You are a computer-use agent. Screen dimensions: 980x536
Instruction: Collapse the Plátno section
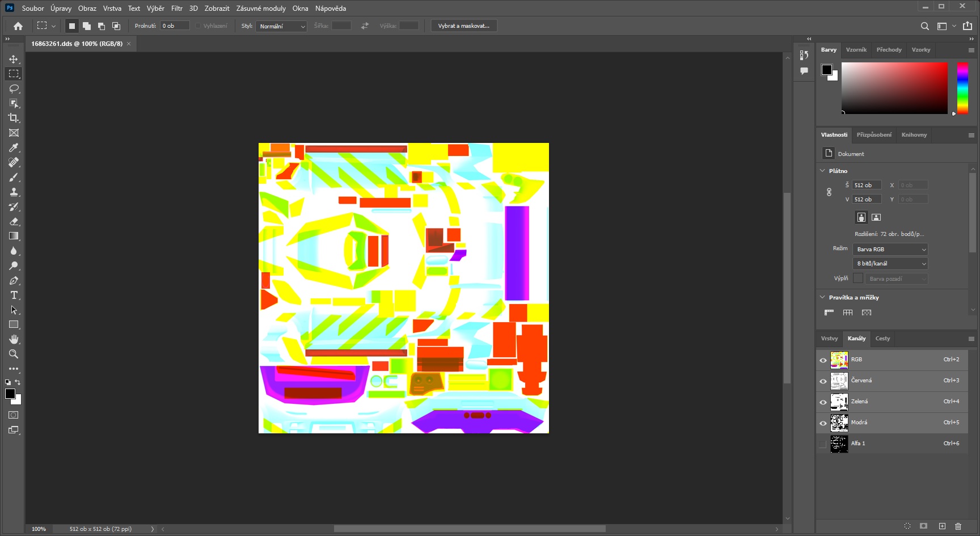pyautogui.click(x=823, y=171)
